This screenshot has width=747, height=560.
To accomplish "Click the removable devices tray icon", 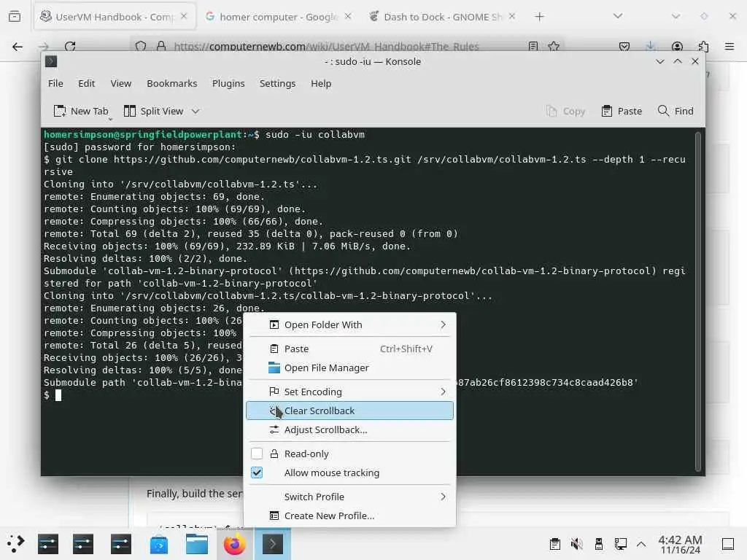I will [599, 544].
